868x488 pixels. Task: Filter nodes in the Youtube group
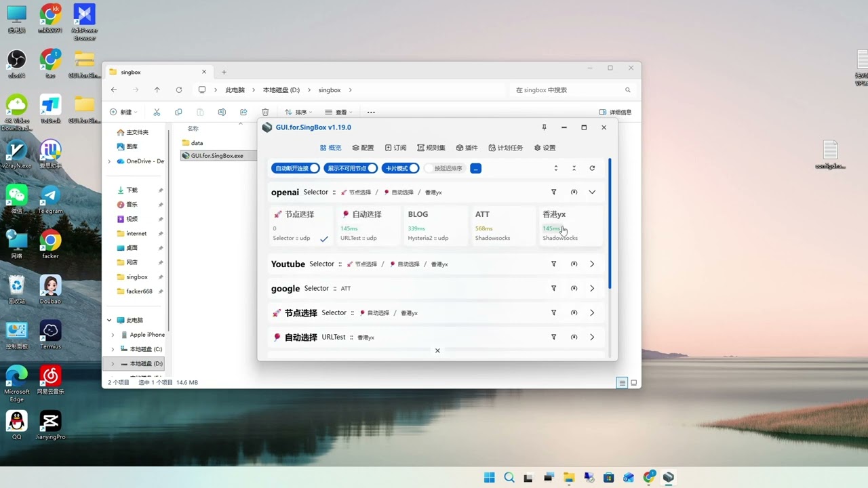(x=553, y=264)
